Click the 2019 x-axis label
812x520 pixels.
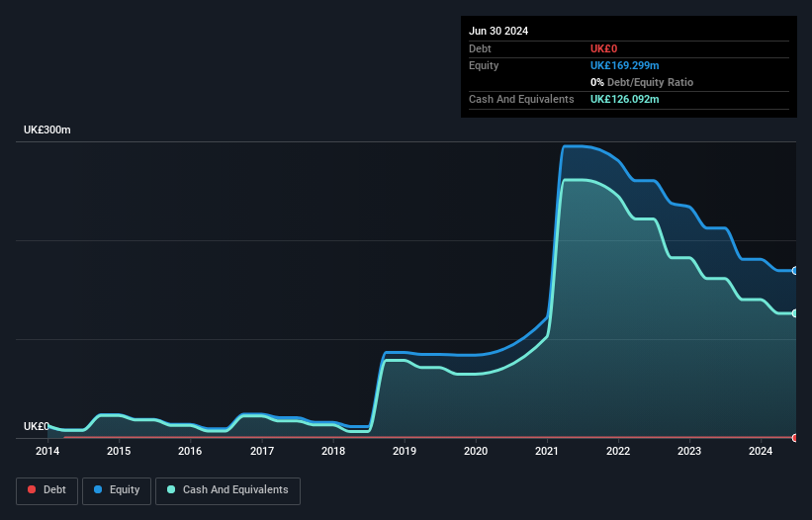coord(405,451)
